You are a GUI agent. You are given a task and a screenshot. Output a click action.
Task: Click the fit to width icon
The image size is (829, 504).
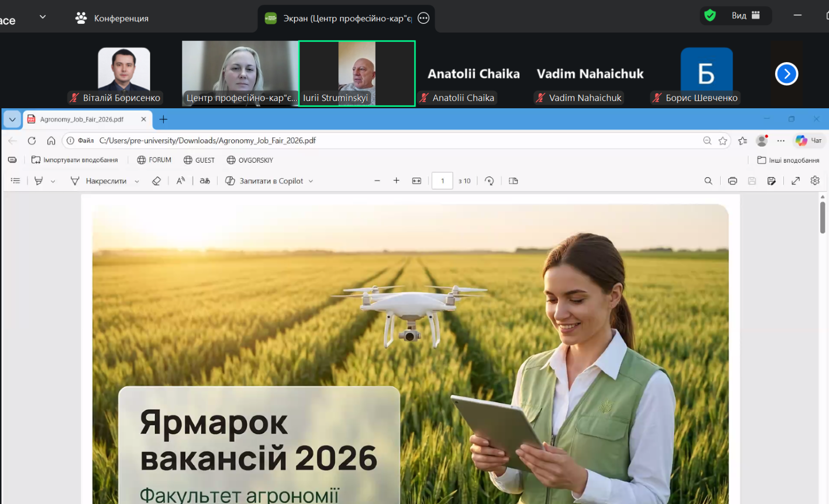pyautogui.click(x=417, y=181)
